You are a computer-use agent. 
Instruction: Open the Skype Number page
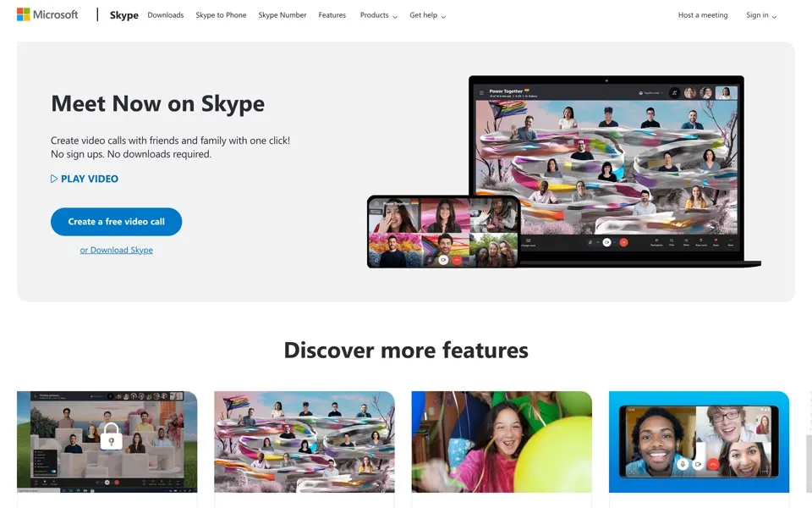(x=283, y=15)
